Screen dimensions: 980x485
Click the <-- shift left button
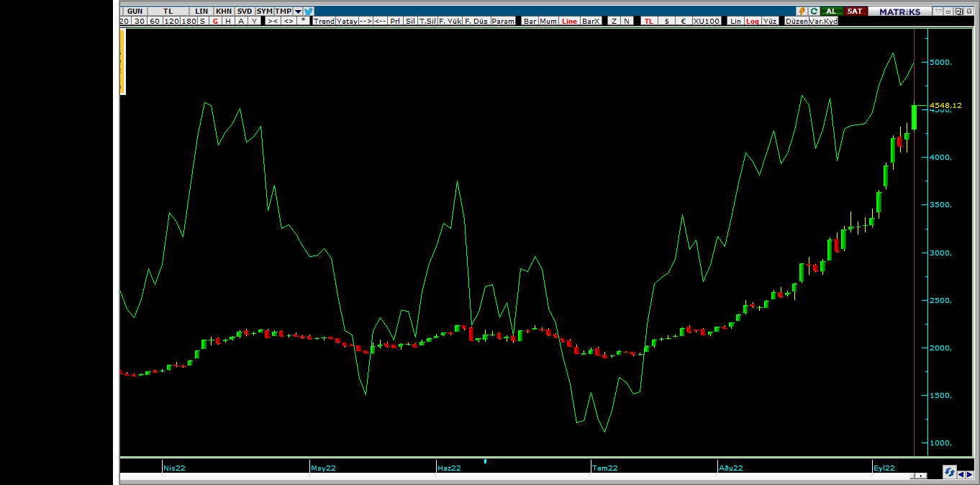381,21
